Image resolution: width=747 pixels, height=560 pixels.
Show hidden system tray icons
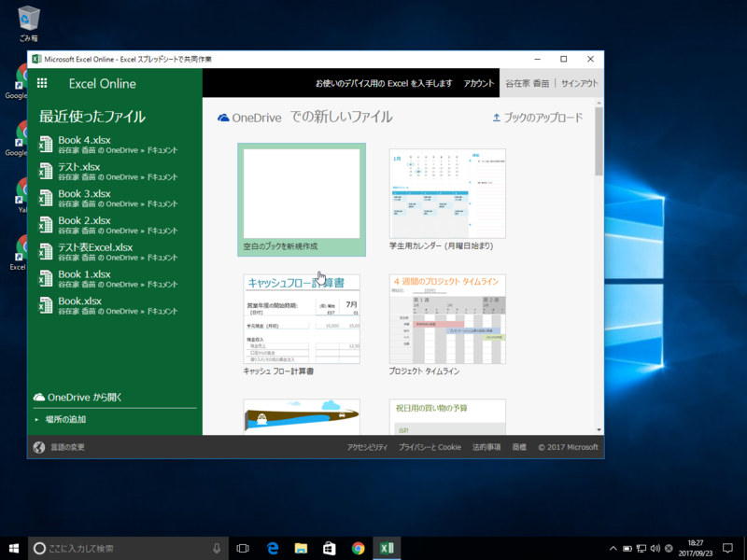click(x=613, y=549)
